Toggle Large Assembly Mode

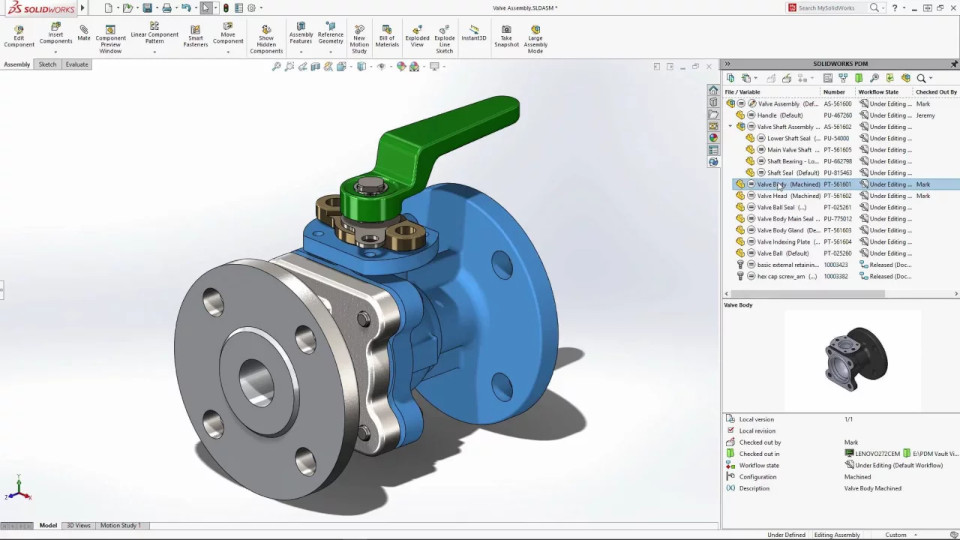[x=536, y=36]
